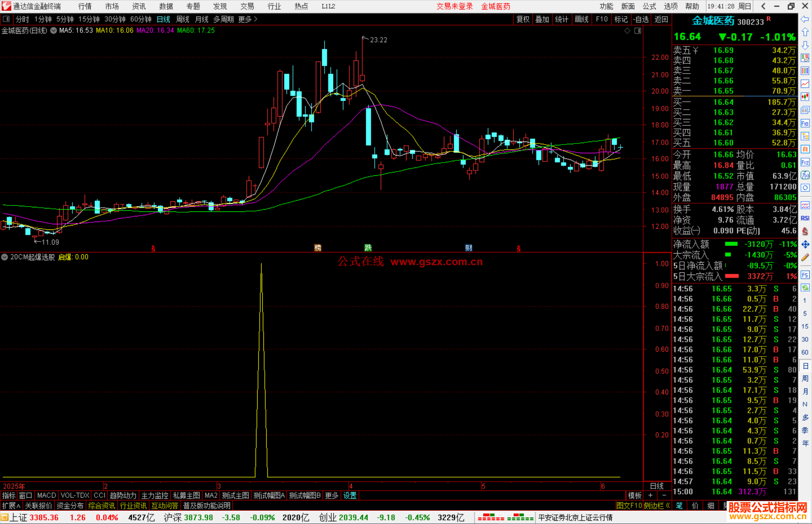The width and height of the screenshot is (812, 524).
Task: Open 更多 indicators in bottom indicator bar
Action: pos(332,495)
